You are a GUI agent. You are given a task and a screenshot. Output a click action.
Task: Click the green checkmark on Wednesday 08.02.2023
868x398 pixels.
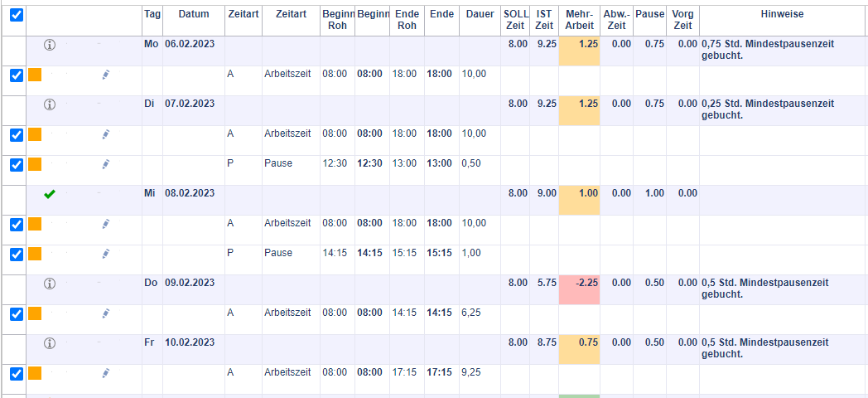pyautogui.click(x=49, y=194)
